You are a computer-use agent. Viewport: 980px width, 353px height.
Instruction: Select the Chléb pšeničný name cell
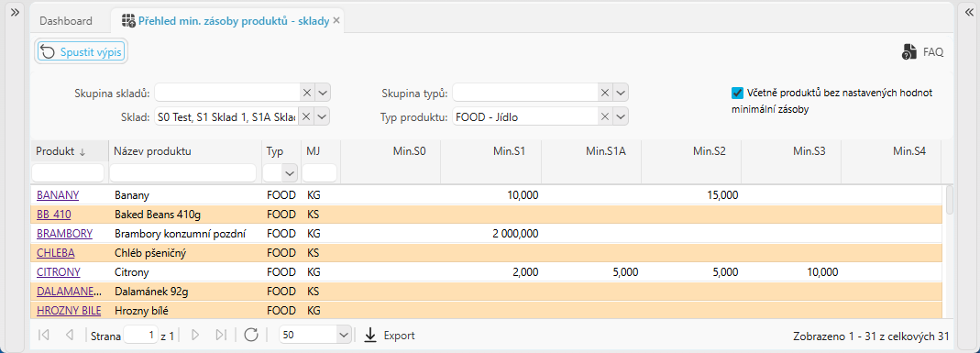tap(185, 253)
